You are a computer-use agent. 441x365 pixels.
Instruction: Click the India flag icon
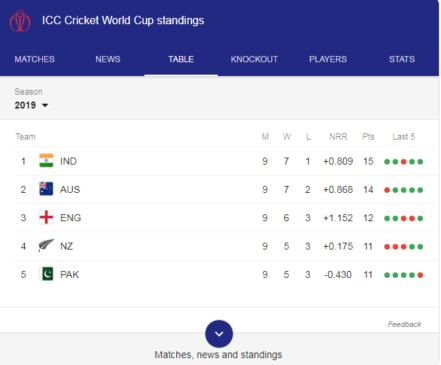[x=46, y=161]
